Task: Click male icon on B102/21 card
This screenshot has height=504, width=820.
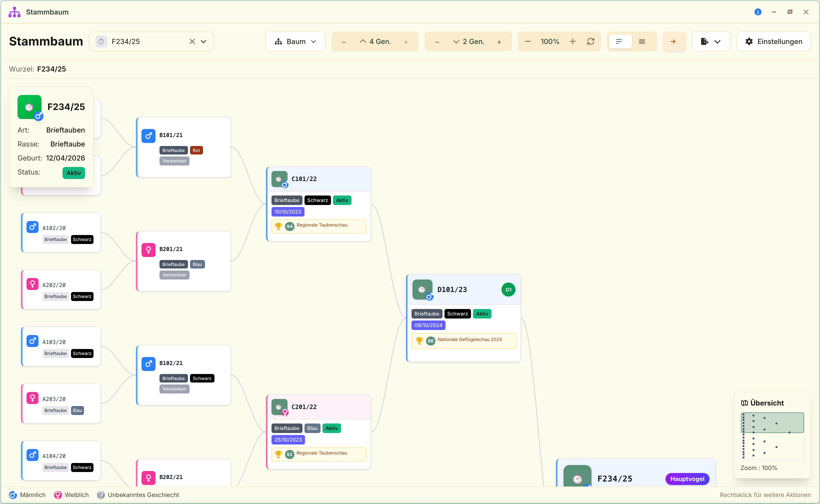Action: pyautogui.click(x=148, y=364)
